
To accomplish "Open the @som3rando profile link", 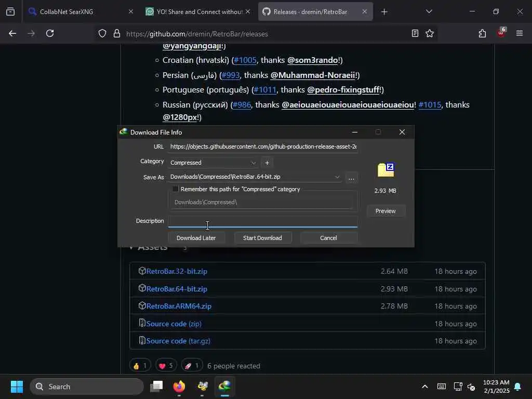I will click(x=312, y=60).
